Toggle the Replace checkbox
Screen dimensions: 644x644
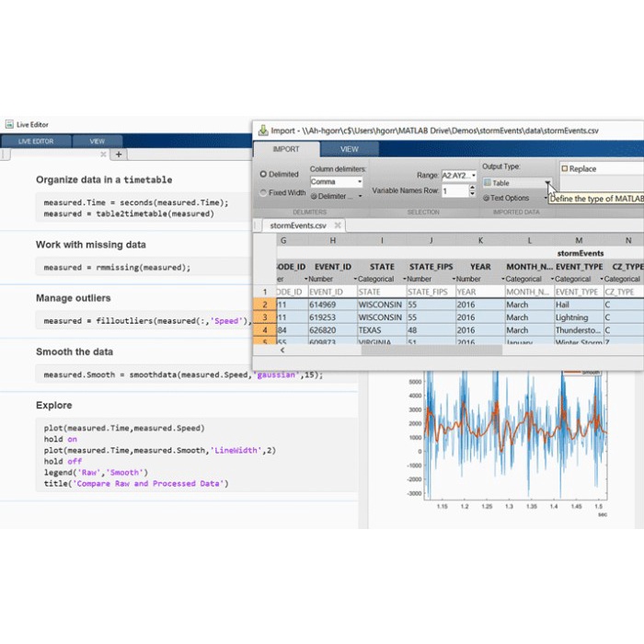pos(564,169)
